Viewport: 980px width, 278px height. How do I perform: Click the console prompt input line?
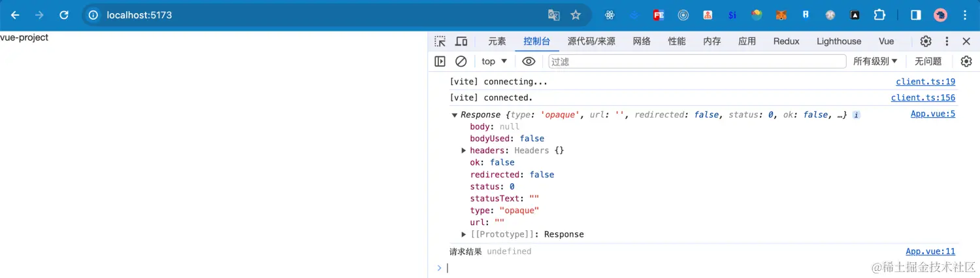point(709,268)
